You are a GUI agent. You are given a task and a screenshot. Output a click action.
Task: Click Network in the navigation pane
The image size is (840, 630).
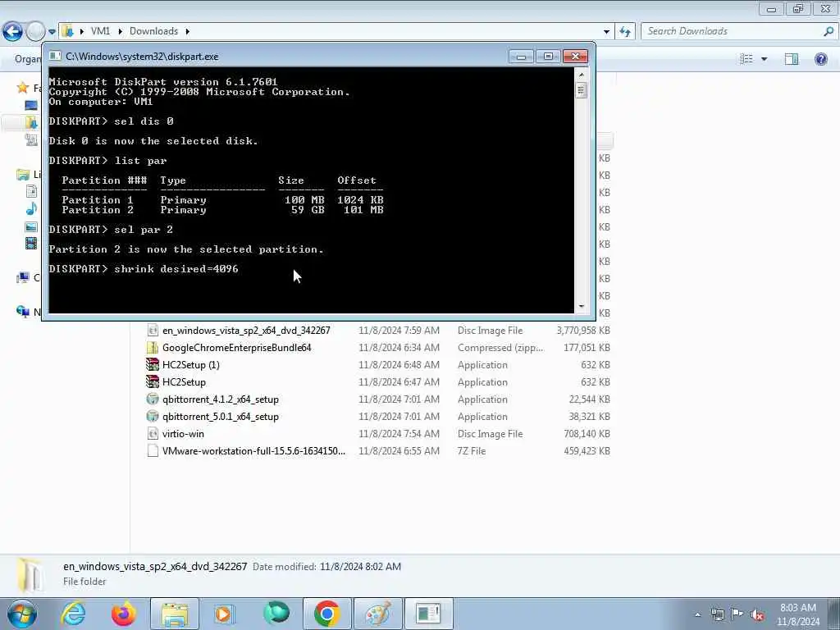[23, 311]
